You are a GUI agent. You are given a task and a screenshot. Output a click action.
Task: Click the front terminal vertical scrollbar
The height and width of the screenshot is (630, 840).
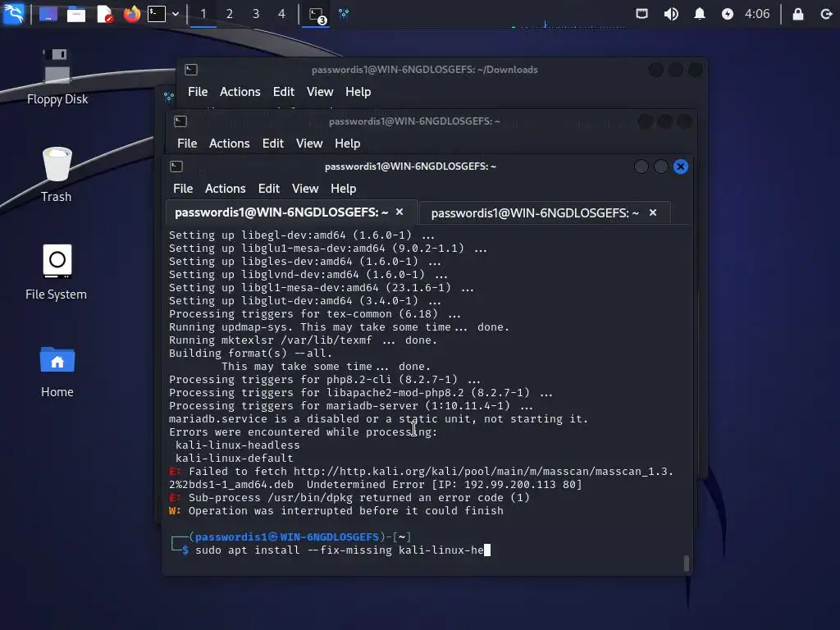coord(687,564)
